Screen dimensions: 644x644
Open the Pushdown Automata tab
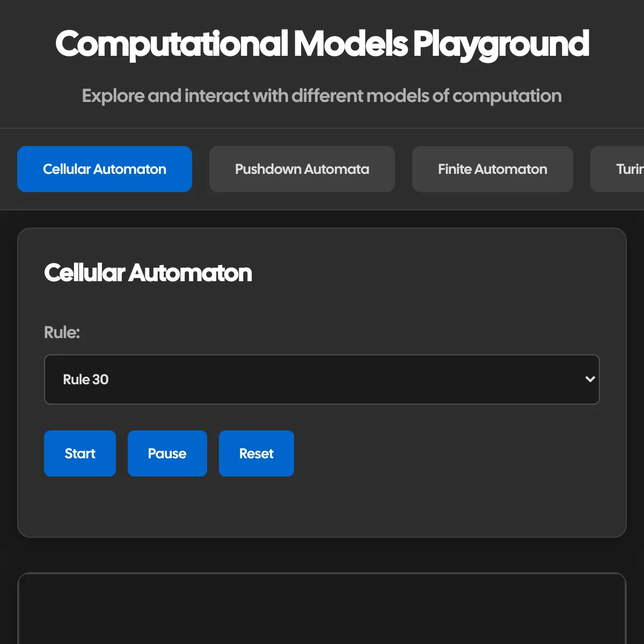coord(302,169)
